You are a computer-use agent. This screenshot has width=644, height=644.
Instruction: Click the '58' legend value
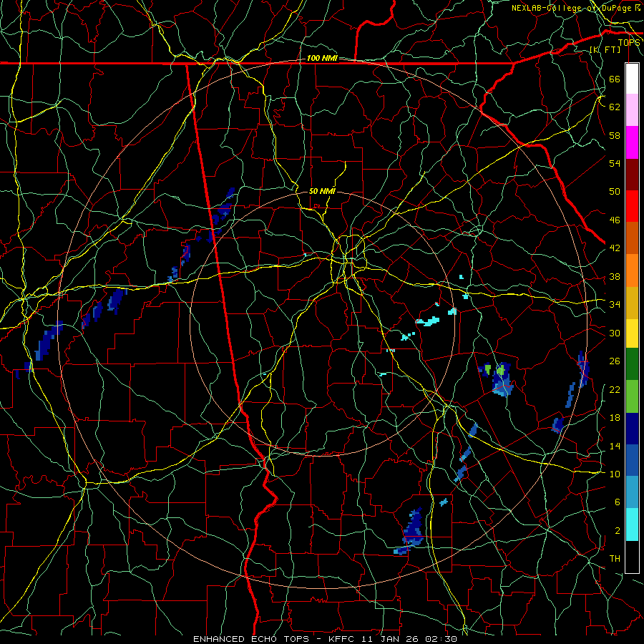point(615,135)
